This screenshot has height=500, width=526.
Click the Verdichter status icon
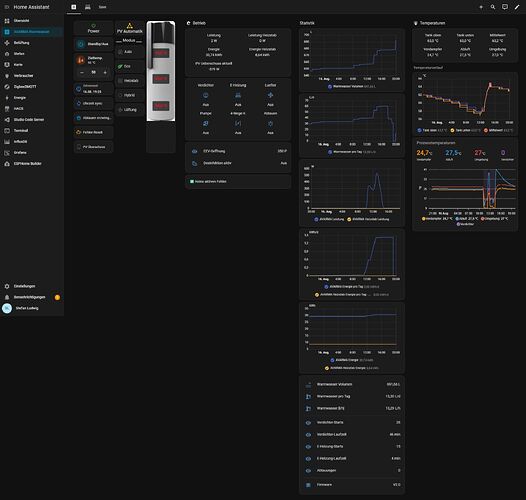[x=206, y=96]
